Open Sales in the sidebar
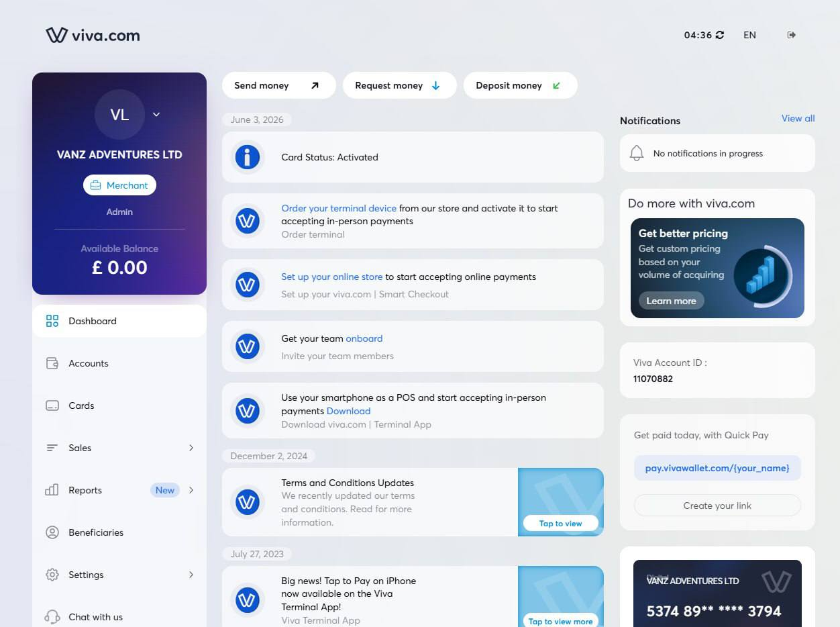The height and width of the screenshot is (627, 840). coord(119,448)
